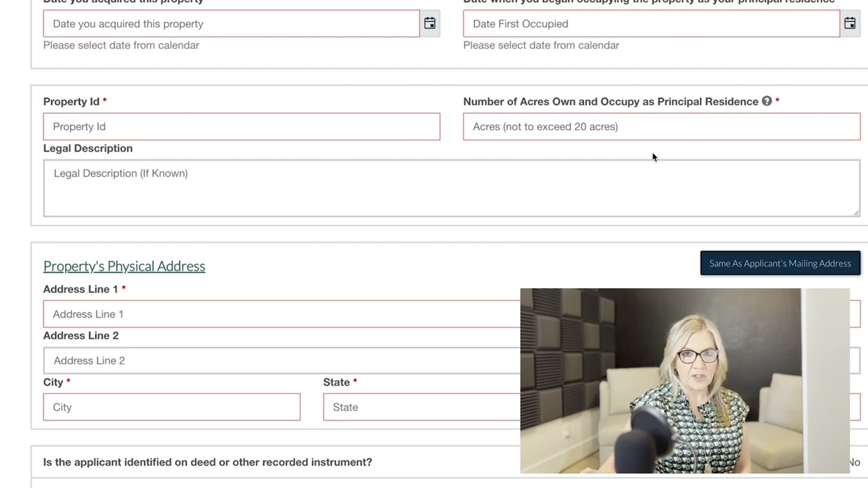Click the Legal Description text area
Image resolution: width=868 pixels, height=488 pixels.
pyautogui.click(x=452, y=188)
